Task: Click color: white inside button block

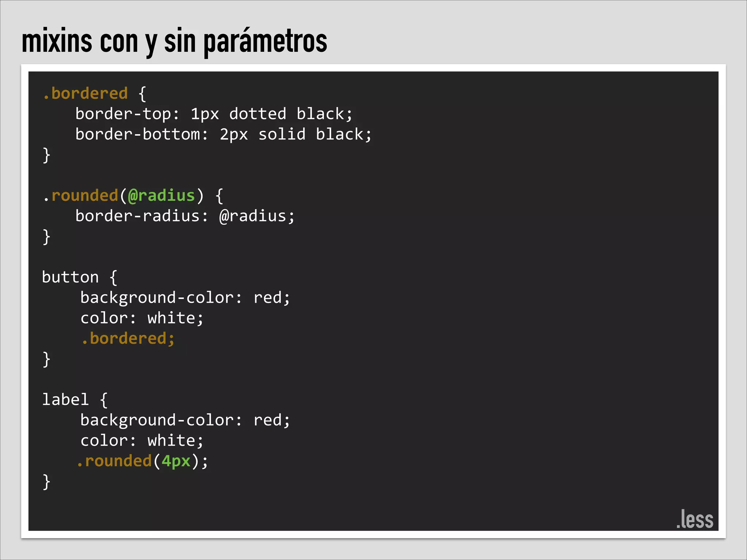Action: coord(142,318)
